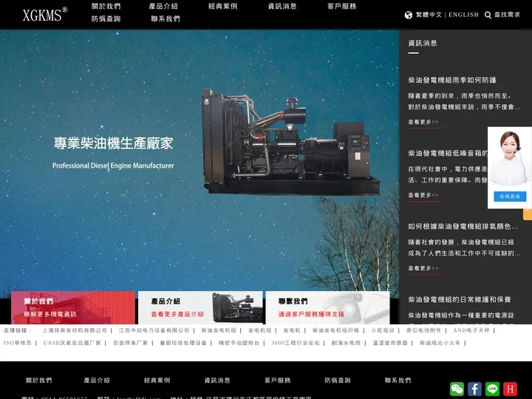Click the 友情链接 label
The height and width of the screenshot is (399, 532).
17,330
